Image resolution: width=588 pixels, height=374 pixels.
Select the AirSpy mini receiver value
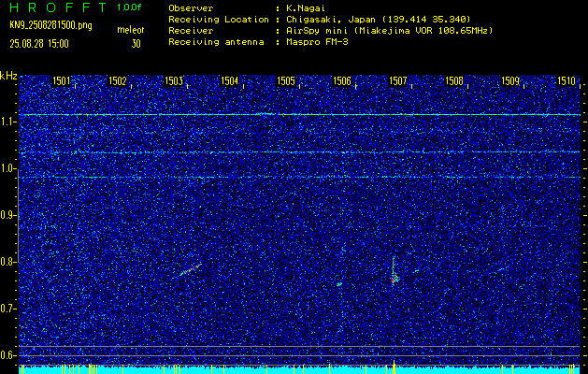pyautogui.click(x=390, y=31)
